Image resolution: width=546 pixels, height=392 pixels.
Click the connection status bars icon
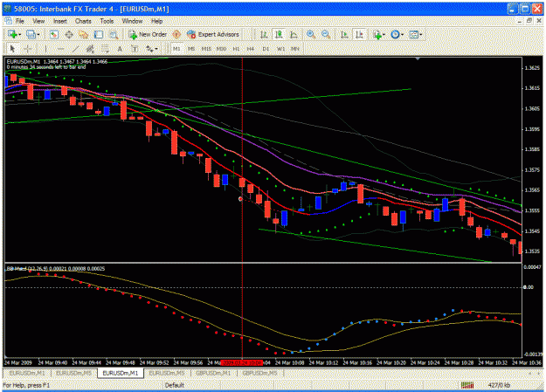(x=467, y=385)
